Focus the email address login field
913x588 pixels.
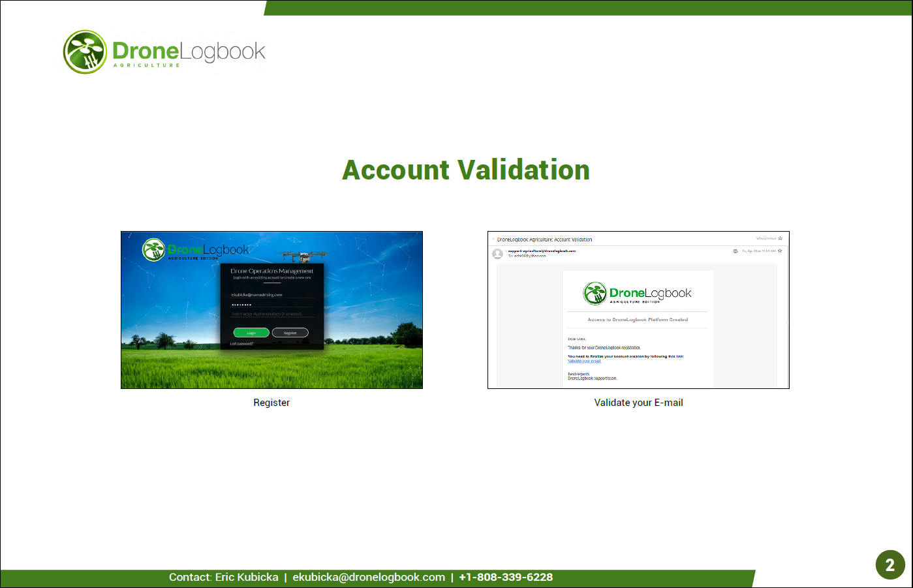click(272, 295)
